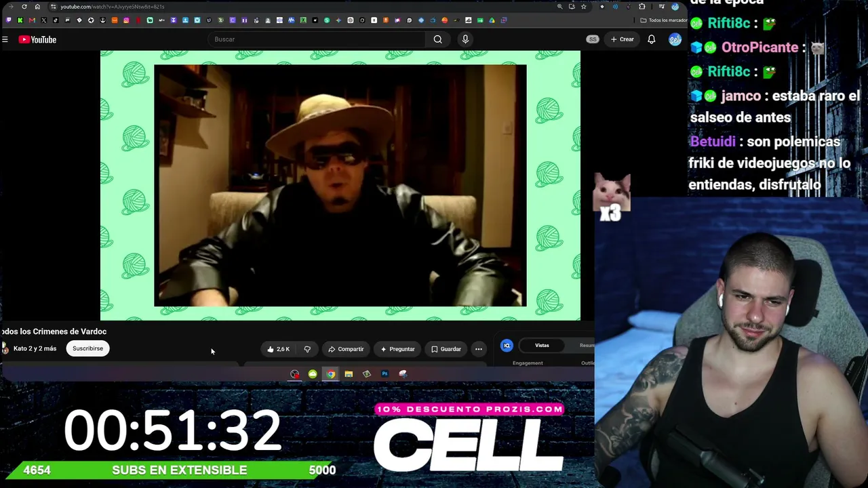Open File Explorer in the taskbar
868x488 pixels.
pyautogui.click(x=349, y=374)
